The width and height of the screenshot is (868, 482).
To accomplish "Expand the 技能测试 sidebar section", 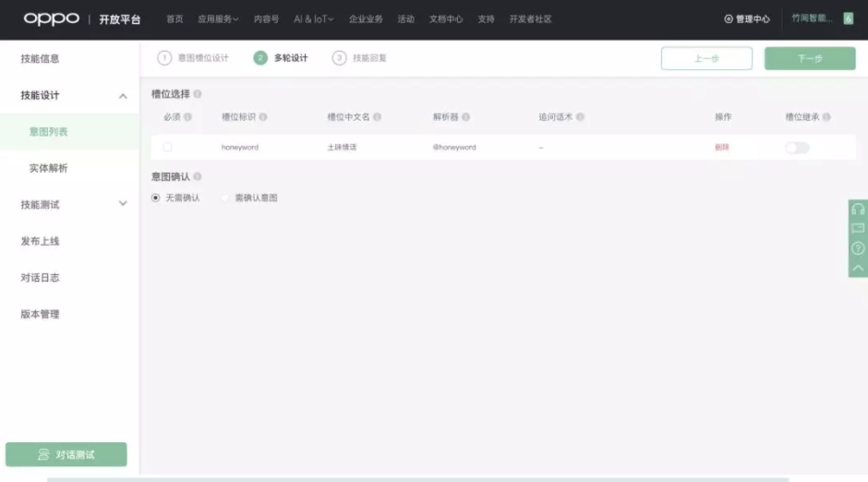I will [123, 204].
